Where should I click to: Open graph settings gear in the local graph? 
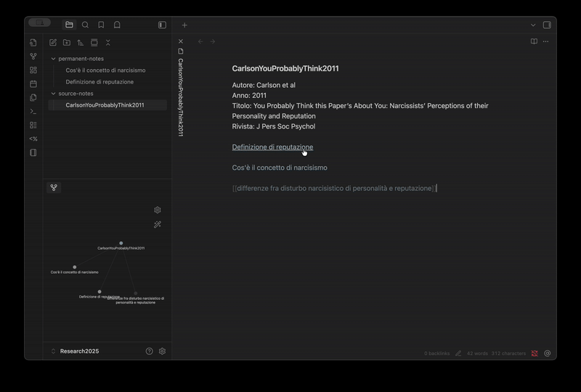[x=158, y=210]
